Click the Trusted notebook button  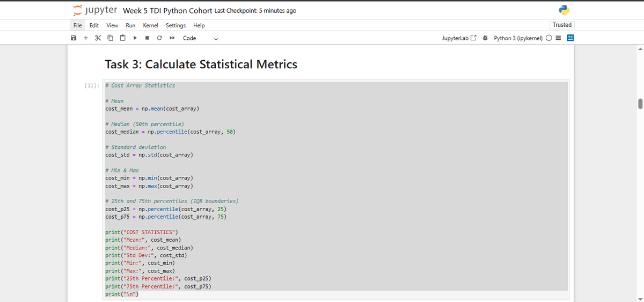point(562,25)
